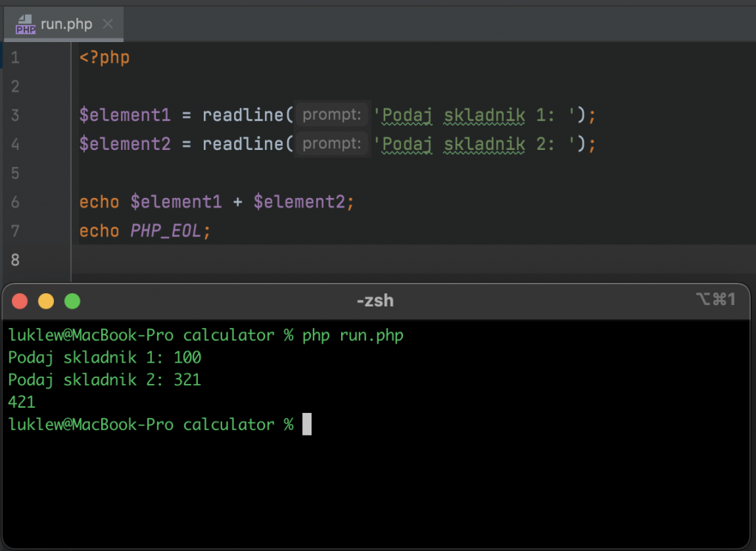The image size is (756, 551).
Task: Click the PHP_EOL constant
Action: click(x=165, y=231)
